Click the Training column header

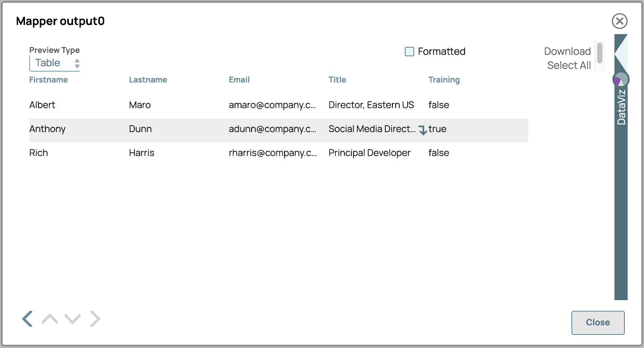tap(444, 80)
